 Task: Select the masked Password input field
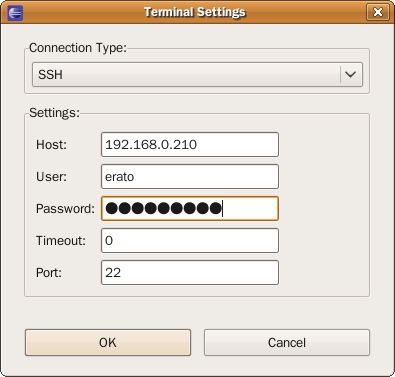pyautogui.click(x=190, y=208)
